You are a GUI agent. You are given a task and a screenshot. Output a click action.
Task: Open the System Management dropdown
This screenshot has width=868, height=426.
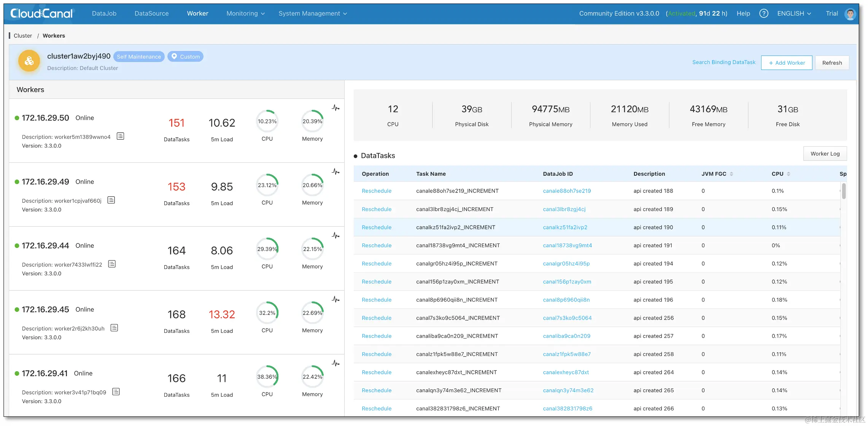pyautogui.click(x=313, y=13)
